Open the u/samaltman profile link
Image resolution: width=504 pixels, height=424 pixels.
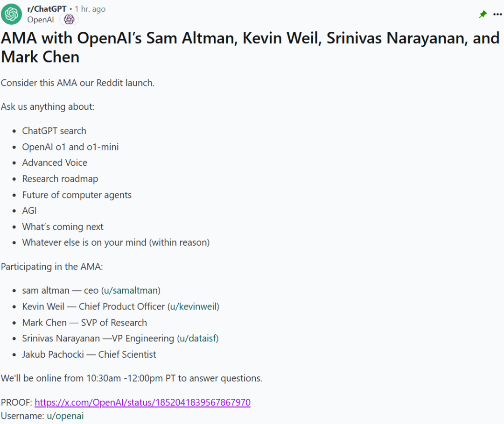click(x=131, y=290)
